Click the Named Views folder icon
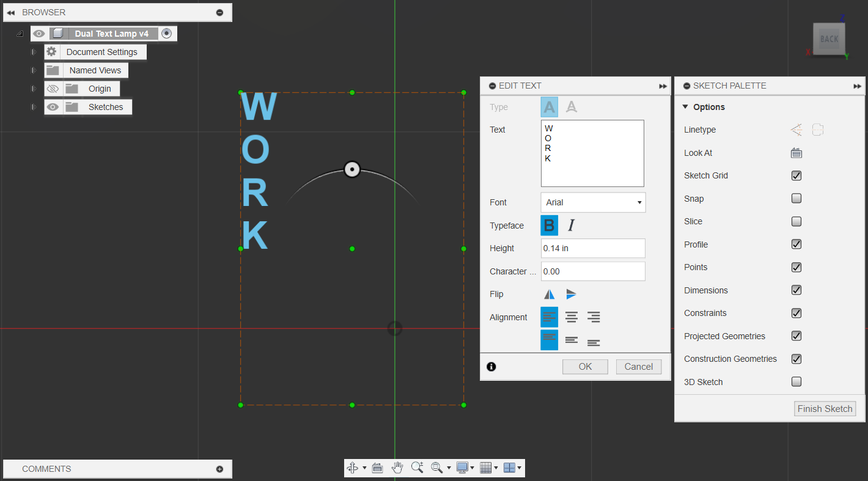 point(53,70)
